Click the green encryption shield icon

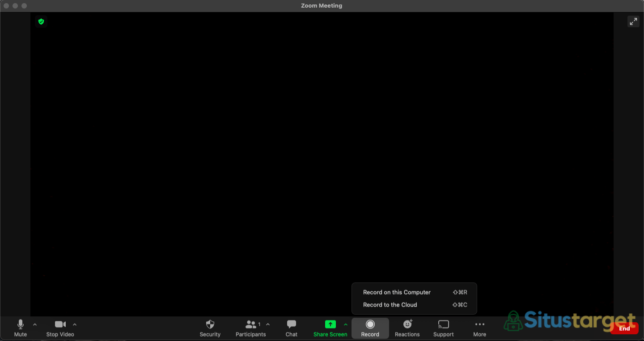(x=41, y=21)
